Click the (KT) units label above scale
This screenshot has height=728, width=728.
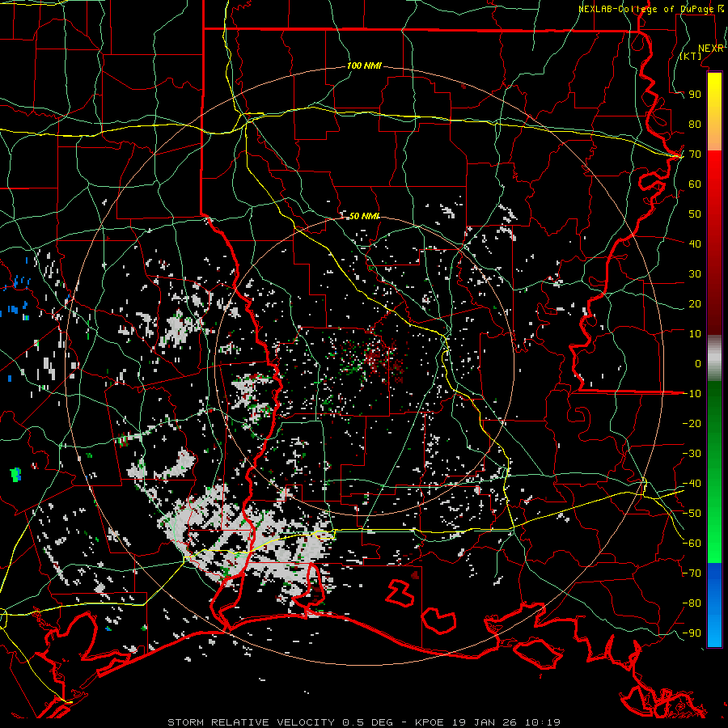point(691,56)
